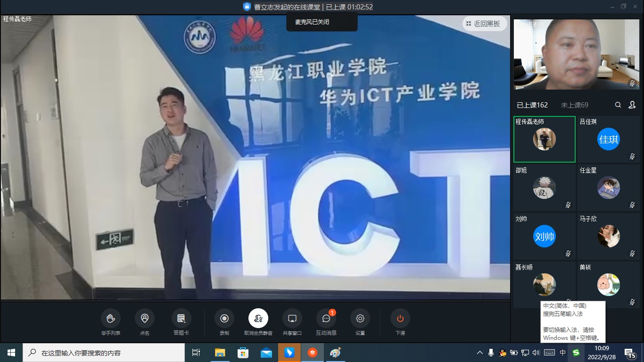This screenshot has height=362, width=644.
Task: Open the 中 input language switcher
Action: [x=562, y=353]
